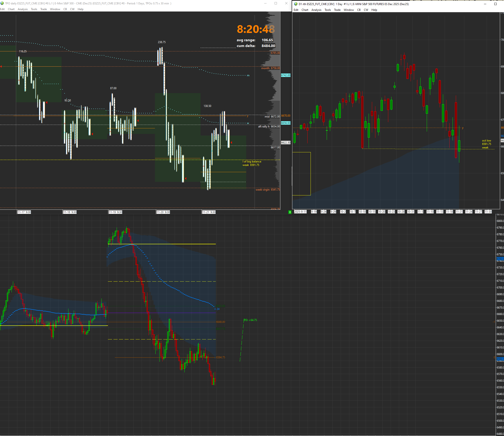Click the 'mid 6672.00' level label

(x=272, y=117)
